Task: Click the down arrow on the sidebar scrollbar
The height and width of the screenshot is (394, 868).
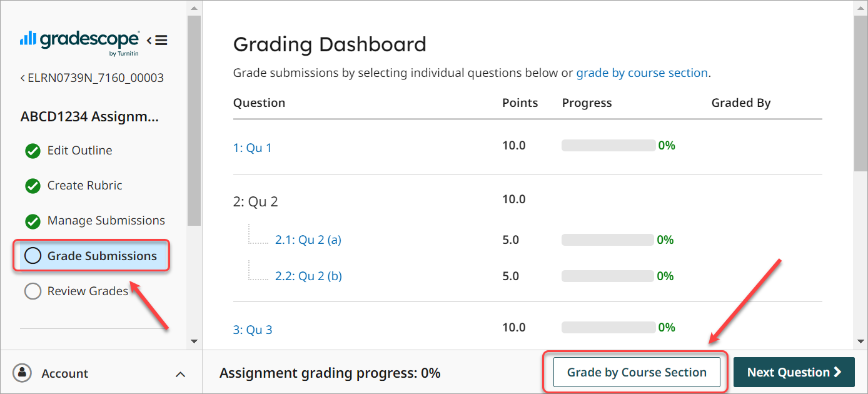Action: pos(194,341)
